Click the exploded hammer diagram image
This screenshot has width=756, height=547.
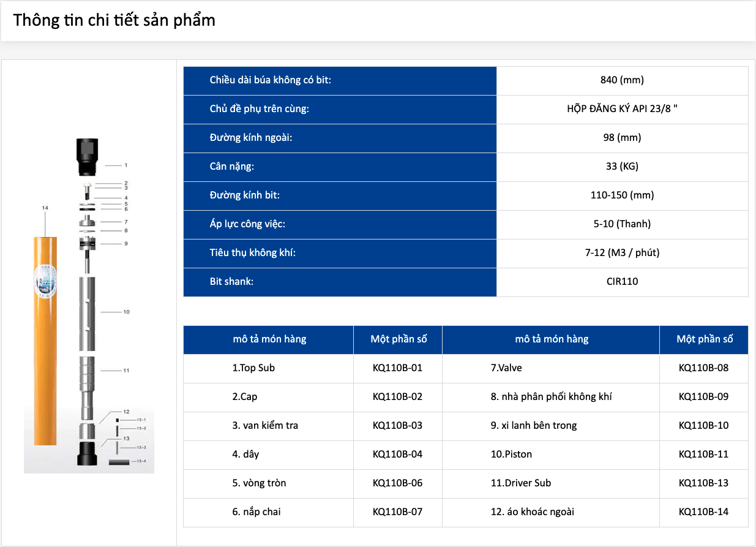pyautogui.click(x=89, y=304)
